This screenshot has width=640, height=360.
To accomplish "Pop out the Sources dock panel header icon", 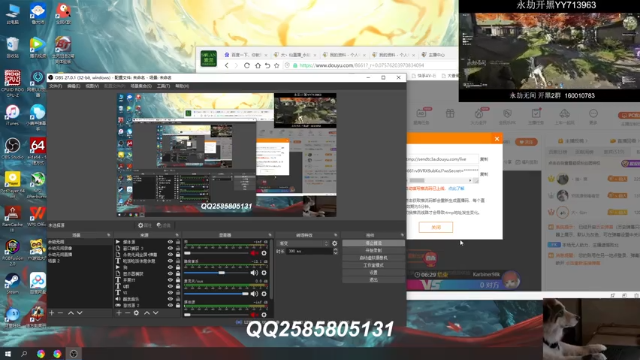I will pyautogui.click(x=177, y=235).
